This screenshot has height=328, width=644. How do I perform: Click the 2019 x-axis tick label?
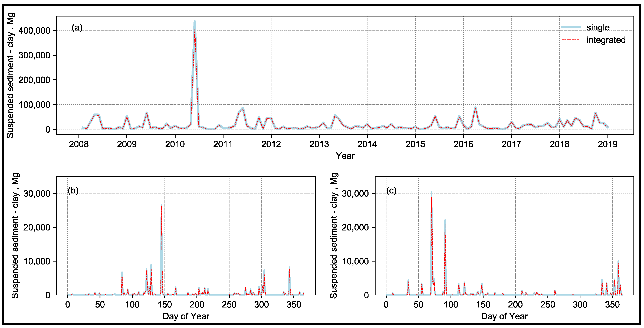point(607,144)
